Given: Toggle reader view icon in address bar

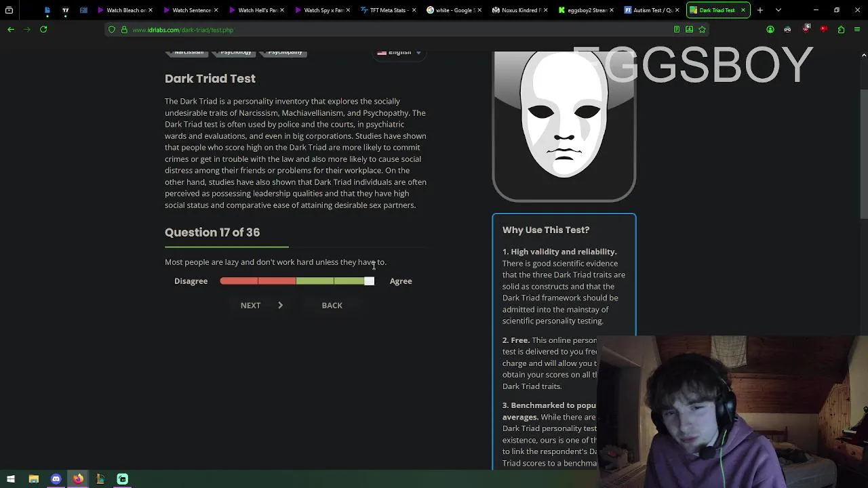Looking at the screenshot, I should (677, 30).
